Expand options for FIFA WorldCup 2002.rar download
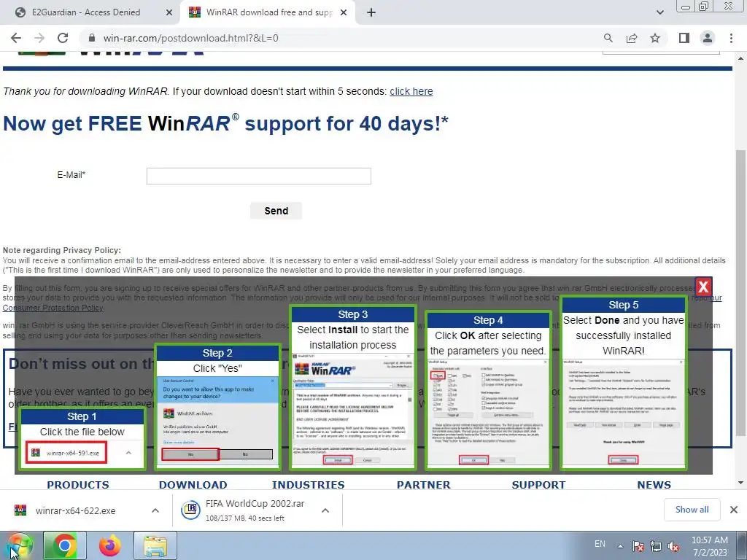This screenshot has height=560, width=747. click(325, 510)
